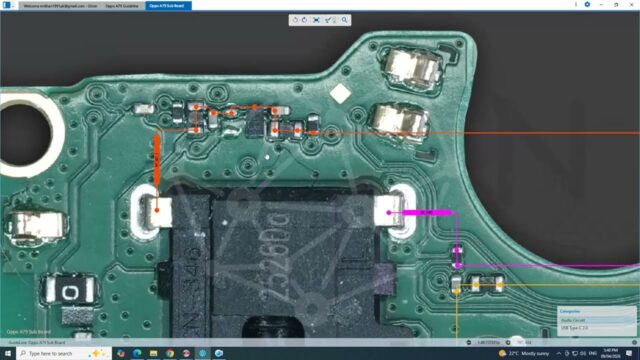Screen dimensions: 640x360
Task: Open Google Chrome from taskbar
Action: pos(170,353)
